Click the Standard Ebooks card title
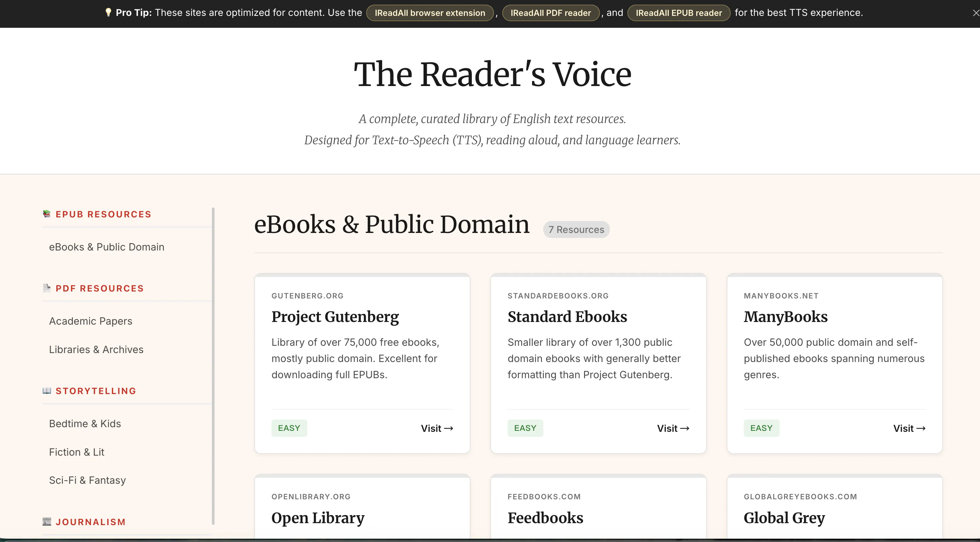 pos(567,317)
